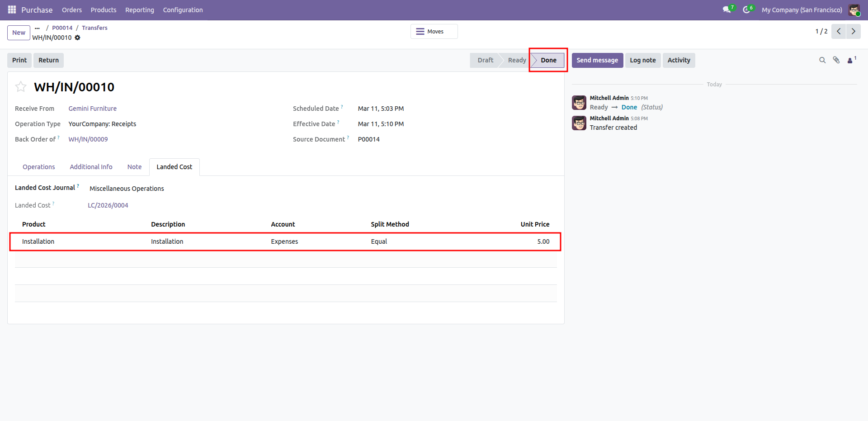Open the apps grid home menu
The width and height of the screenshot is (868, 421).
(12, 9)
